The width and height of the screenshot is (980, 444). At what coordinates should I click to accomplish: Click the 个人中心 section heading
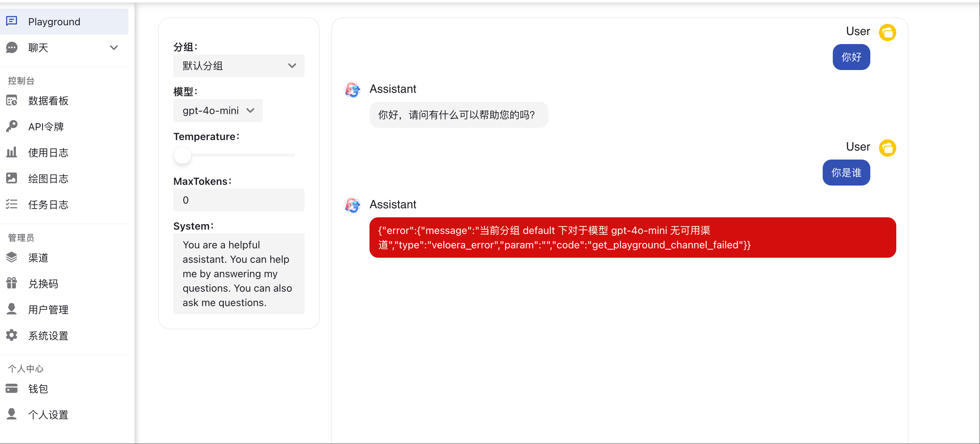(26, 369)
